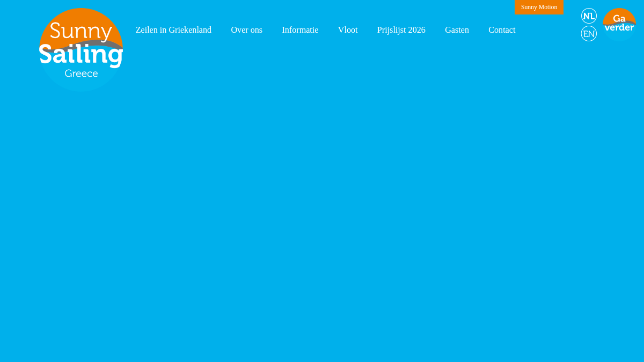644x362 pixels.
Task: Open the orange Sunny Motion tab
Action: tap(539, 7)
